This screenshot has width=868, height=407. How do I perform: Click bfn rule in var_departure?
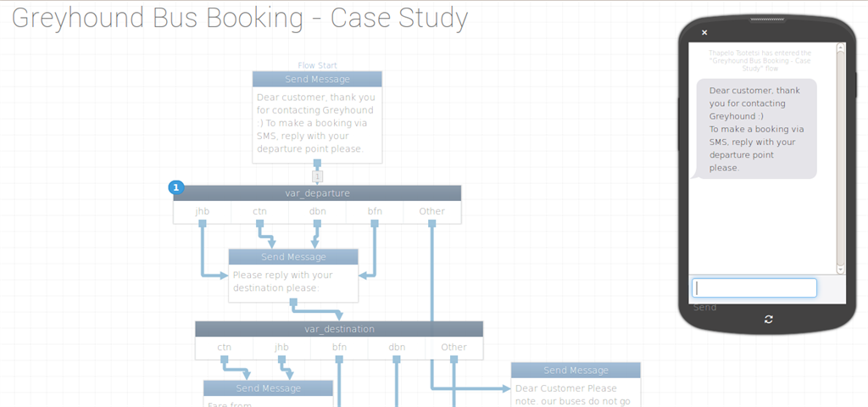pos(375,211)
